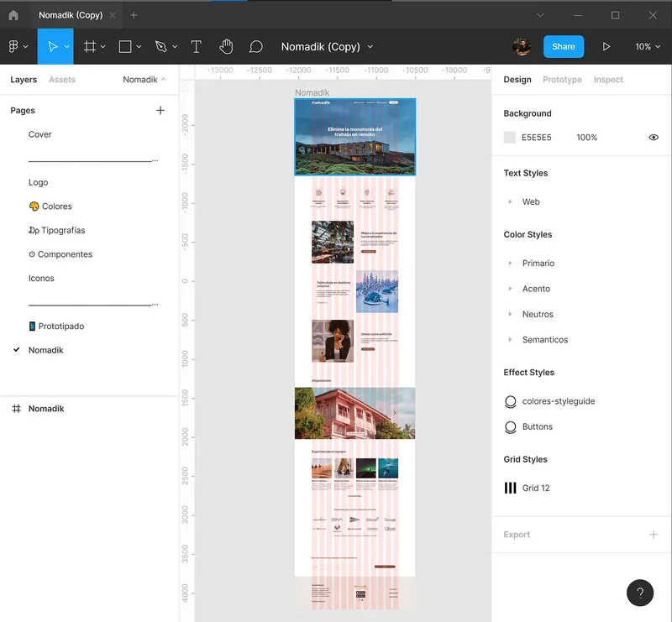Viewport: 672px width, 622px height.
Task: Select the Move tool
Action: (x=53, y=46)
